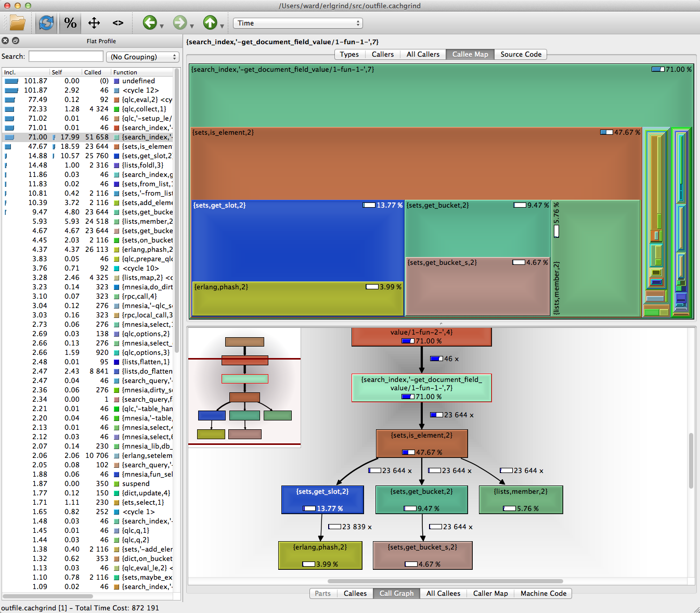Image resolution: width=700 pixels, height=613 pixels.
Task: Select the Callee Map tab
Action: point(470,54)
